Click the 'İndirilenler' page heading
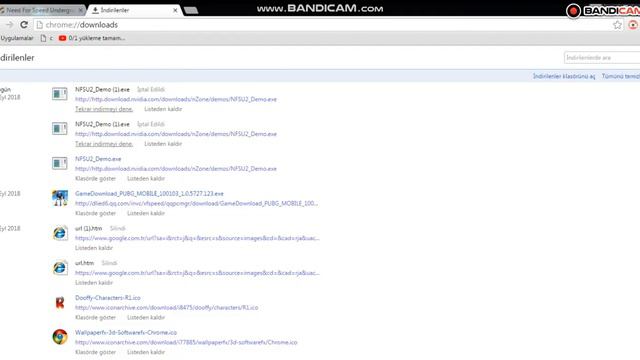The image size is (640, 360). point(17,58)
